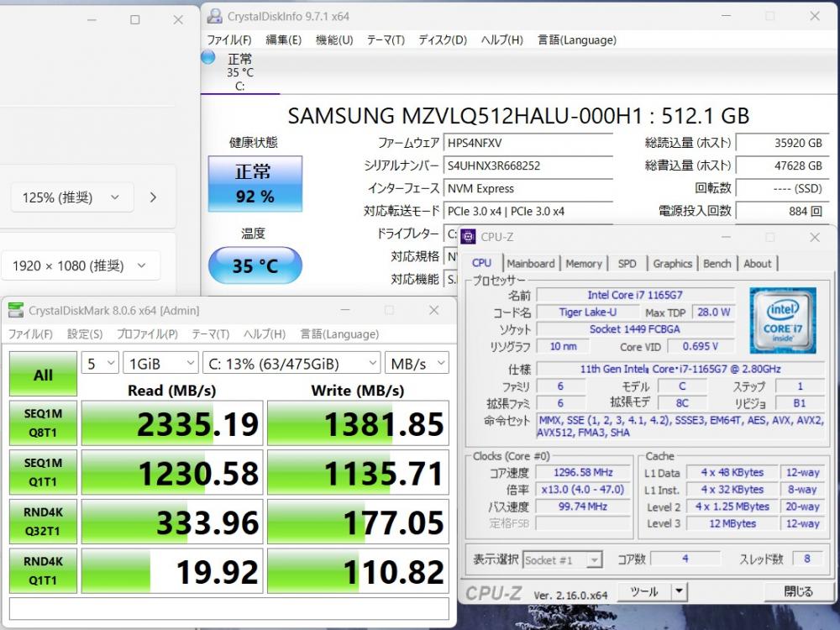This screenshot has height=630, width=840.
Task: Expand the C: 13% drive selection dropdown
Action: [291, 364]
